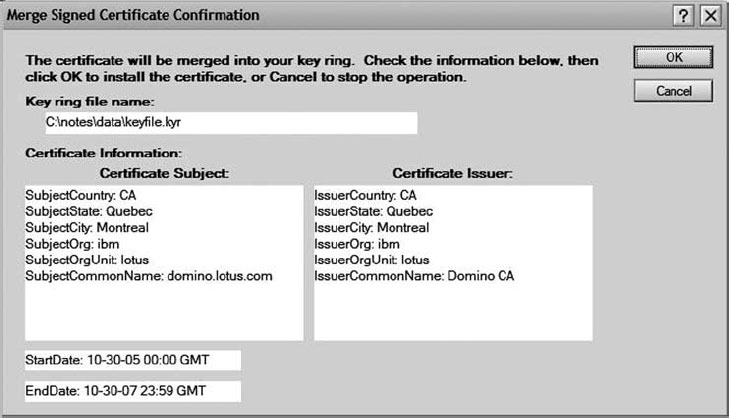Select the StartDate 10-30-05 field
Image resolution: width=729 pixels, height=418 pixels.
133,360
